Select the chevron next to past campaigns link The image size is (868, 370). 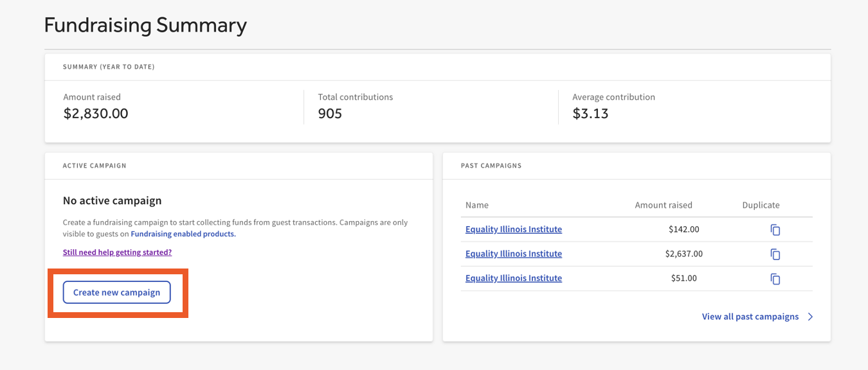(811, 316)
